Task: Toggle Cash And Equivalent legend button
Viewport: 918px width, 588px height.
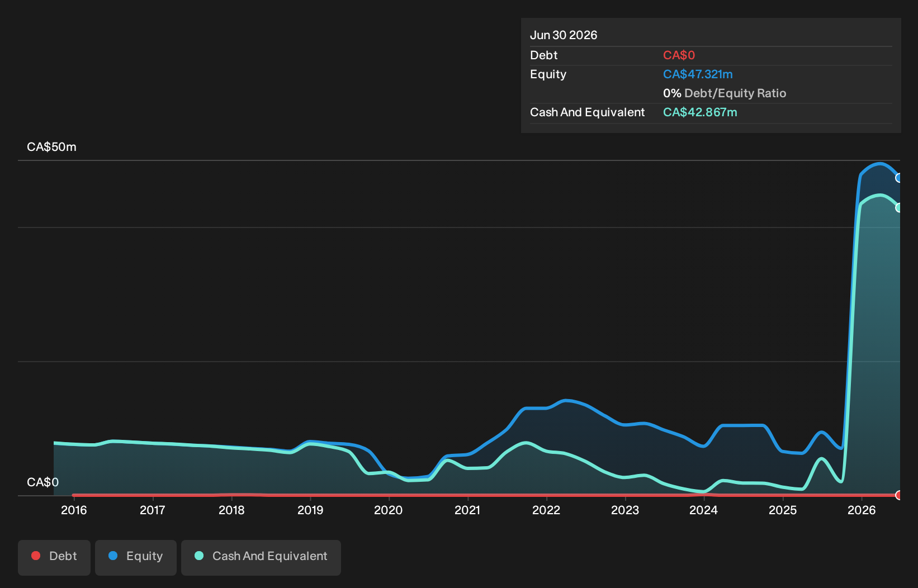Action: point(261,557)
